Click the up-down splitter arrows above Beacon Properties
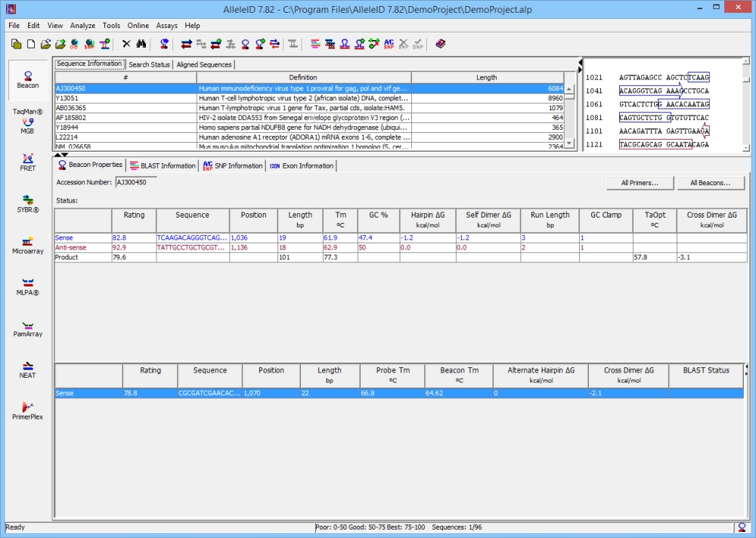The width and height of the screenshot is (756, 538). (61, 155)
